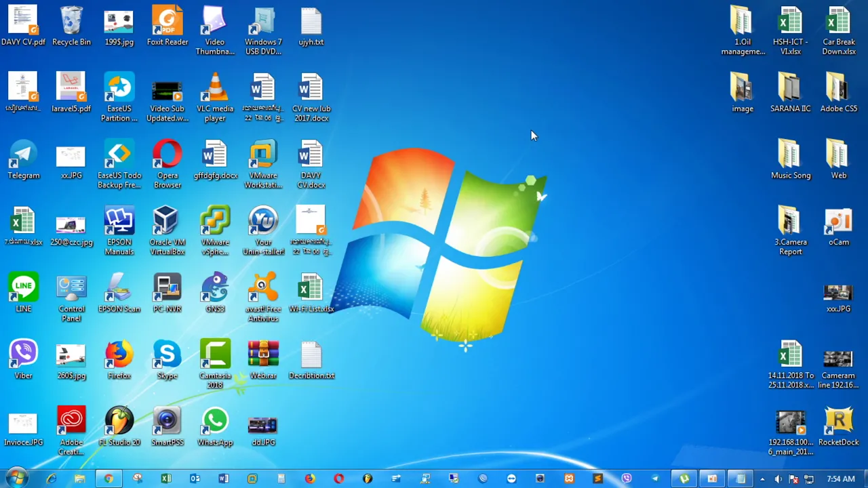868x488 pixels.
Task: Launch Excel from the taskbar
Action: point(166,479)
